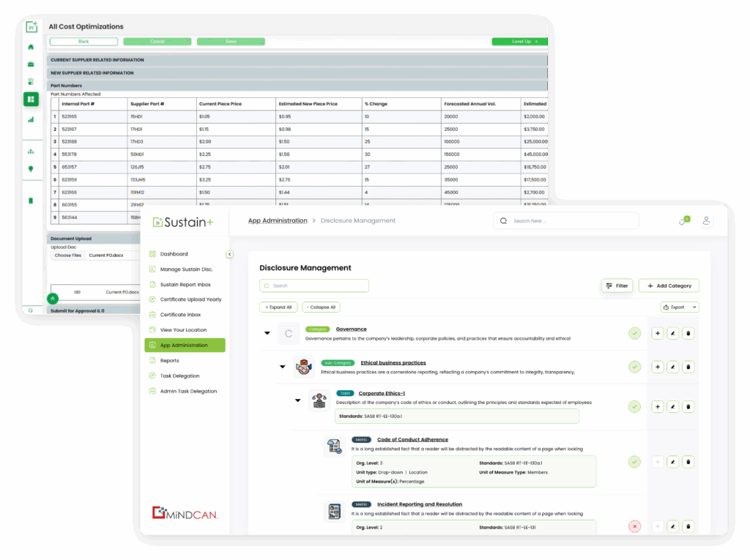Collapse the Governance category tree arrow
Viewport: 750px width, 560px height.
(x=267, y=334)
